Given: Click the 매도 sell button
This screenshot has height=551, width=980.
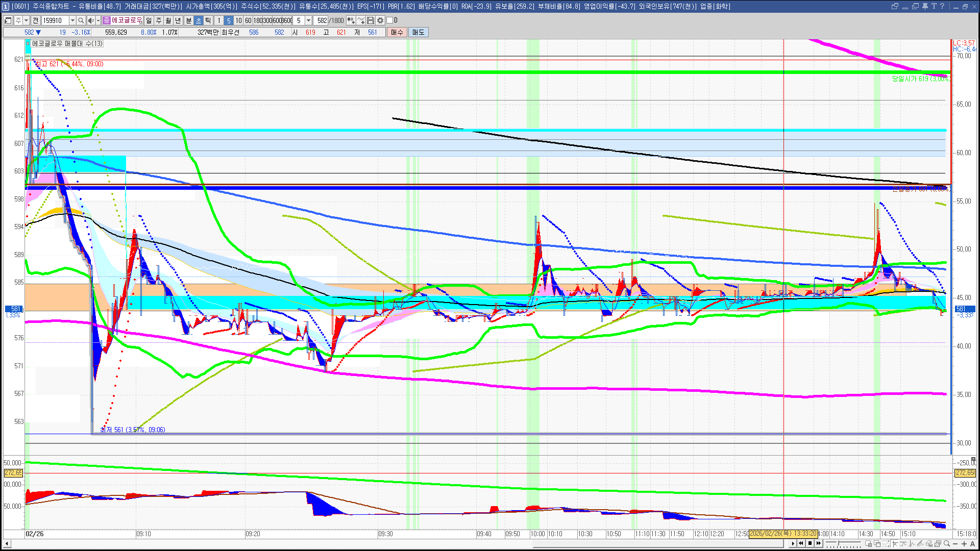Looking at the screenshot, I should [419, 32].
